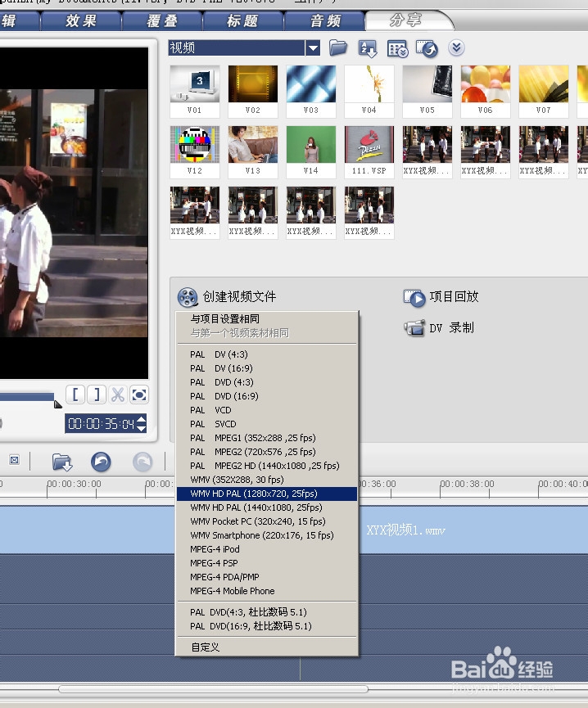Viewport: 588px width, 708px height.
Task: Select MPEG-4 PDA/PMP format
Action: (267, 577)
